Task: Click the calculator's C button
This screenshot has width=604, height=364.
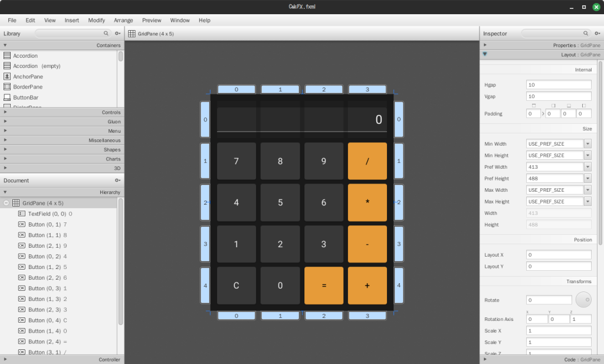Action: [237, 286]
